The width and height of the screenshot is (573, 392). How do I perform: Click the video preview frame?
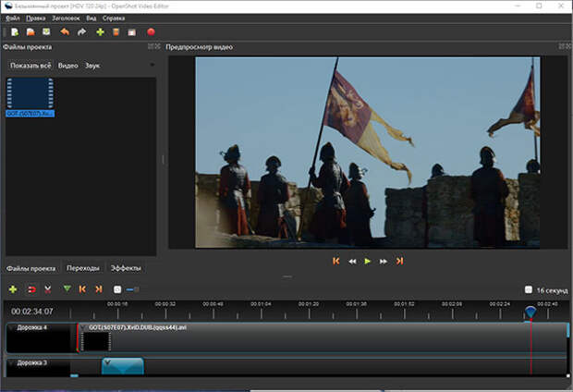(x=367, y=153)
